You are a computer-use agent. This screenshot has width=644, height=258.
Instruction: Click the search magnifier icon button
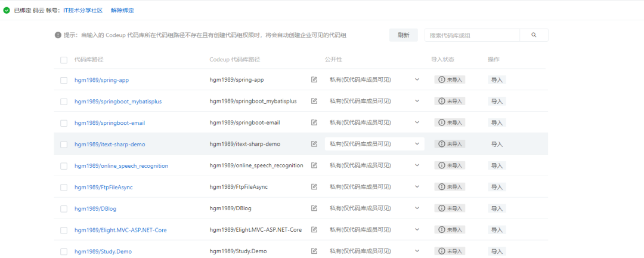534,35
